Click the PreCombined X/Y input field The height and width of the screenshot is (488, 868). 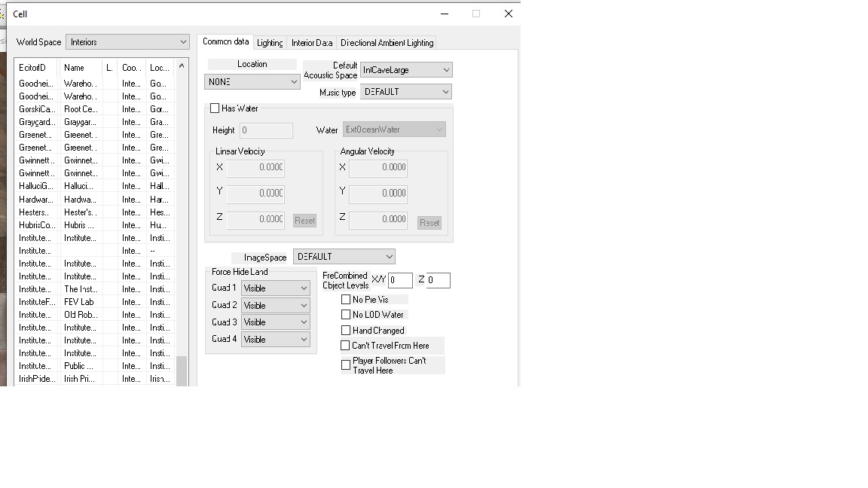pyautogui.click(x=400, y=280)
